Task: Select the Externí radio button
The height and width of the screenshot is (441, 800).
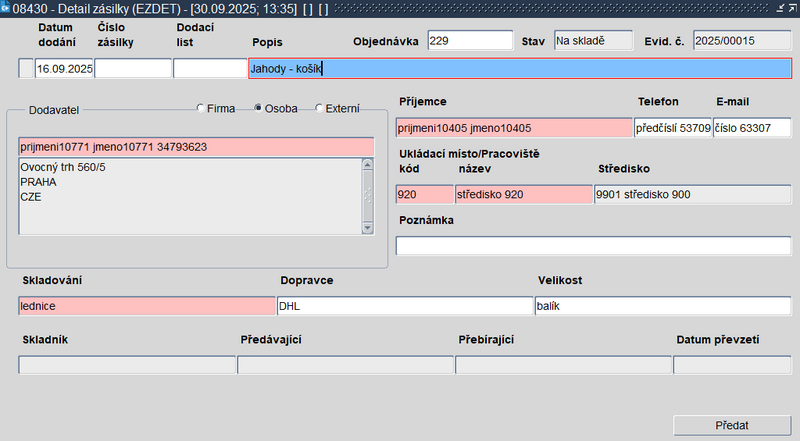Action: 319,108
